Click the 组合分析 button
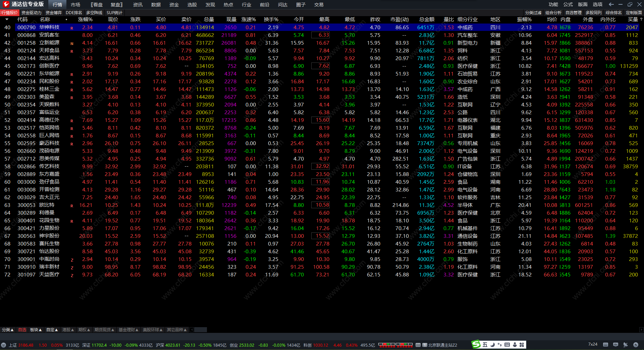 [x=553, y=13]
